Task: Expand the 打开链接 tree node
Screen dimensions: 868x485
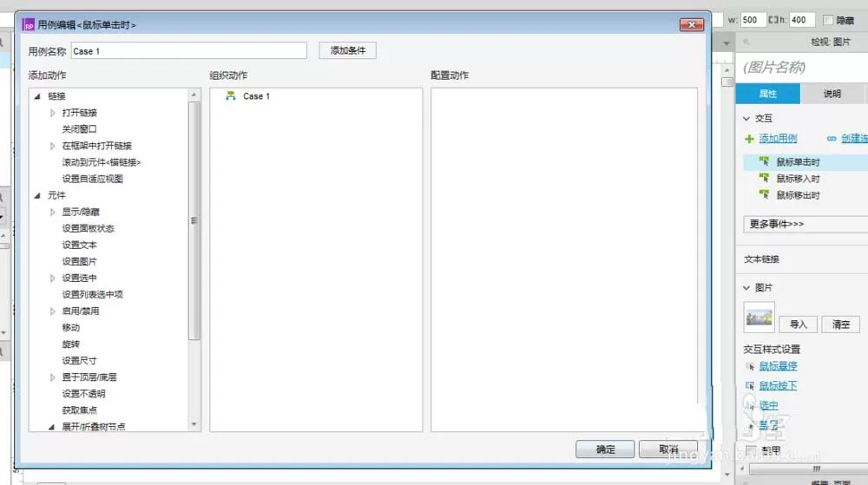Action: pos(53,113)
